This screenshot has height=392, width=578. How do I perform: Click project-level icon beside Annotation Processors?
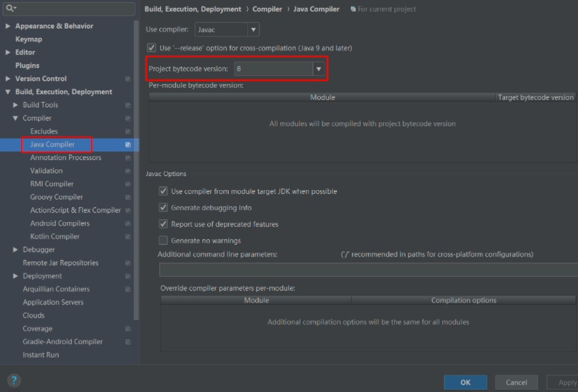click(x=128, y=158)
